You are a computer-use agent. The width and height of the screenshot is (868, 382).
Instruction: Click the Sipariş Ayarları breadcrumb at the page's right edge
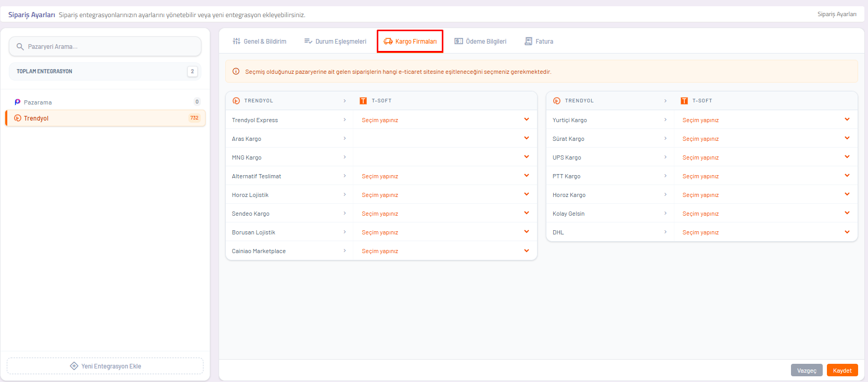837,14
